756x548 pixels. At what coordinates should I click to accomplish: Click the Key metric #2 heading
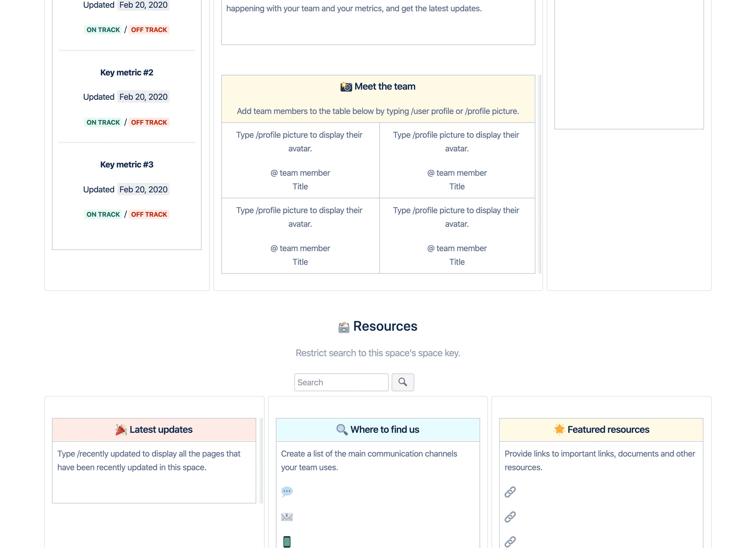click(127, 72)
